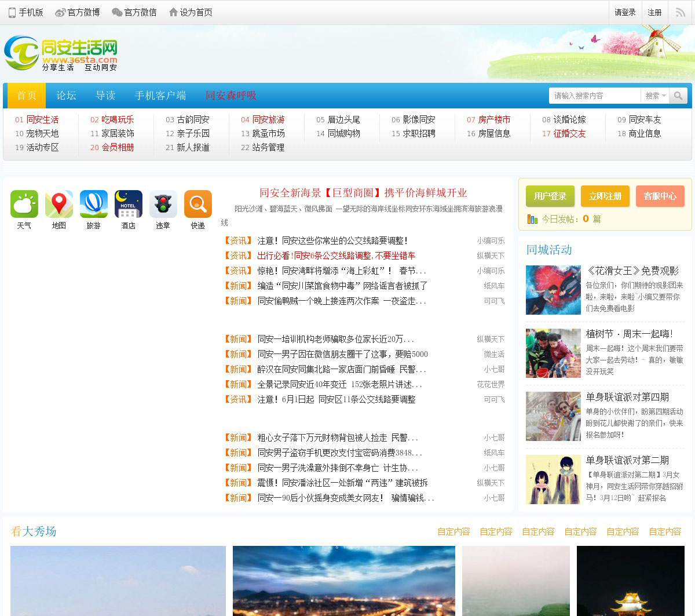Open the 同安旅游 category link

(x=268, y=119)
